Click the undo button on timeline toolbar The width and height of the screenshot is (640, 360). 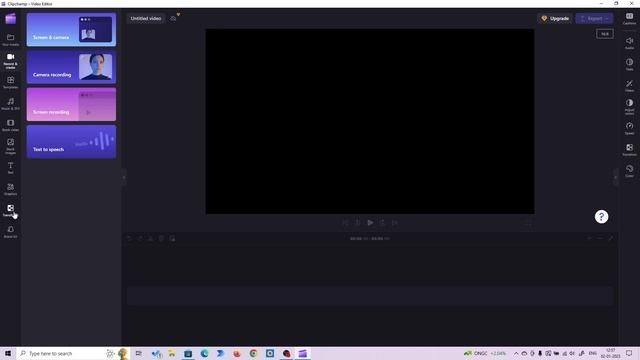point(129,238)
